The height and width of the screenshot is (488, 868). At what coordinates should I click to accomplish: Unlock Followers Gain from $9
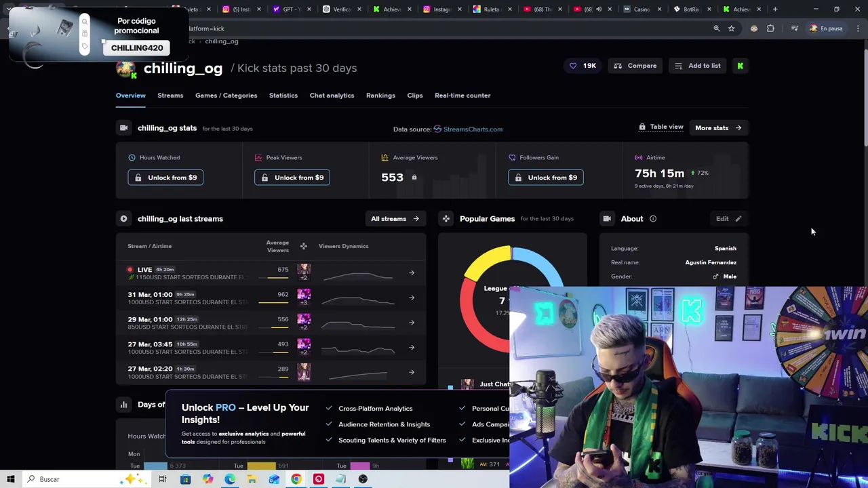(x=546, y=178)
